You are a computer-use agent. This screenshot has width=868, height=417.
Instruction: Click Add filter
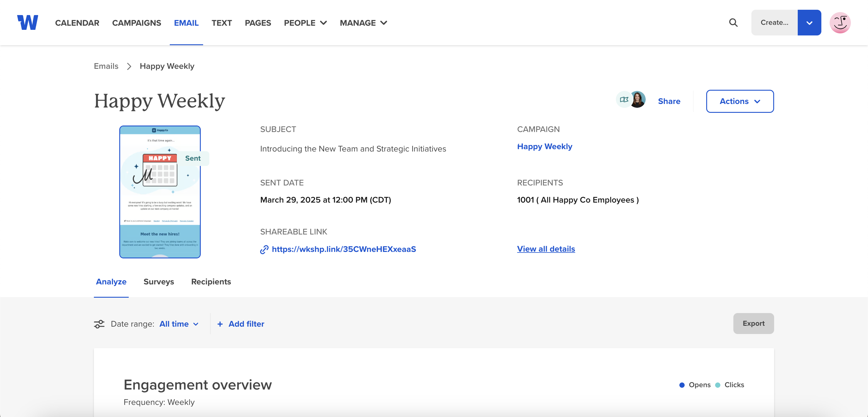tap(246, 324)
